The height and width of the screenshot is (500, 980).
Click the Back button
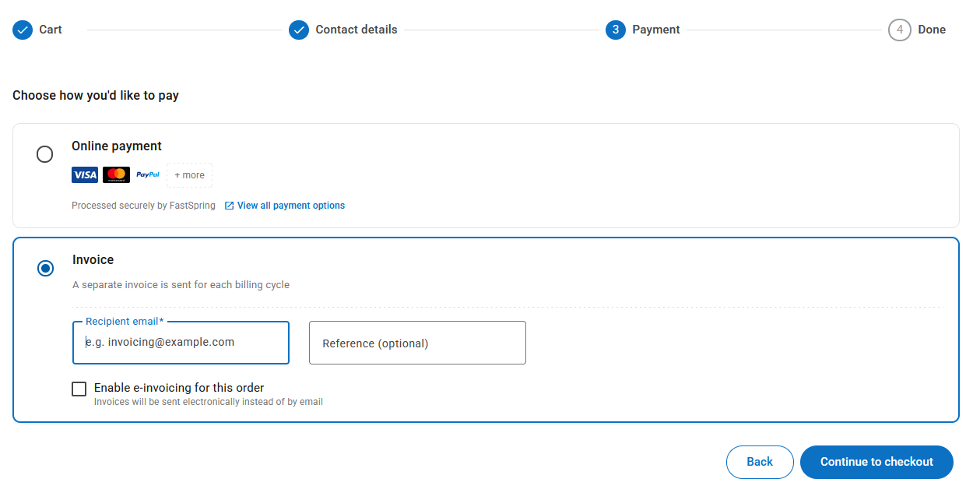pos(760,462)
